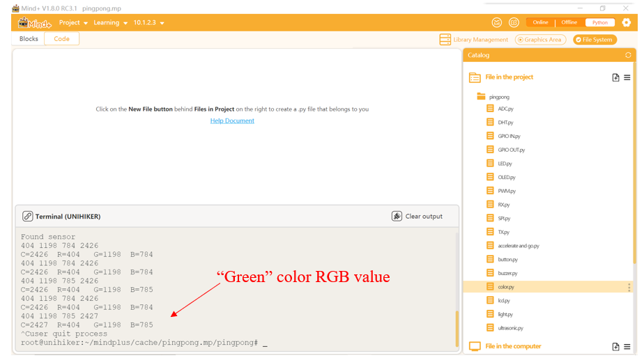The height and width of the screenshot is (358, 644).
Task: Select Python mode
Action: 600,22
